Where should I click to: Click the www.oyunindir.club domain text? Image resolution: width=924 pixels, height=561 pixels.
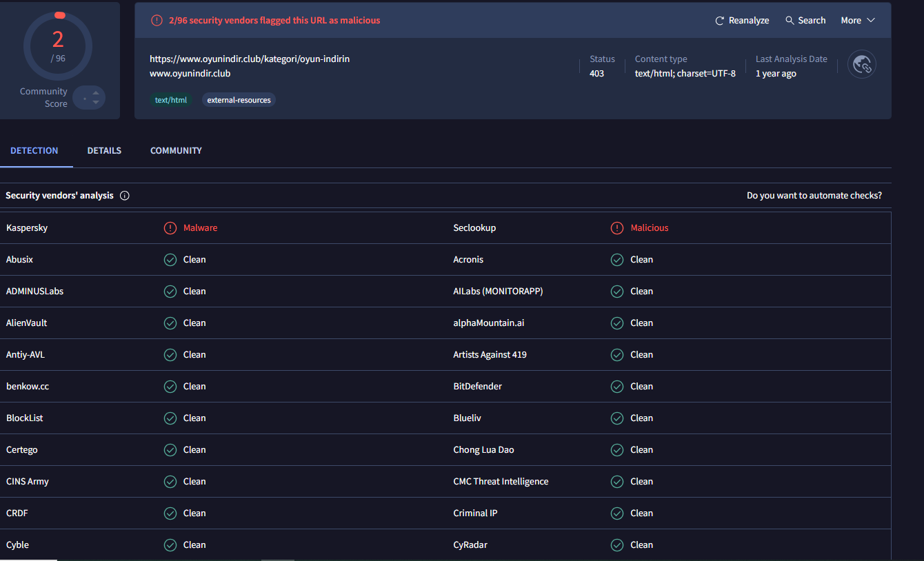(x=190, y=73)
